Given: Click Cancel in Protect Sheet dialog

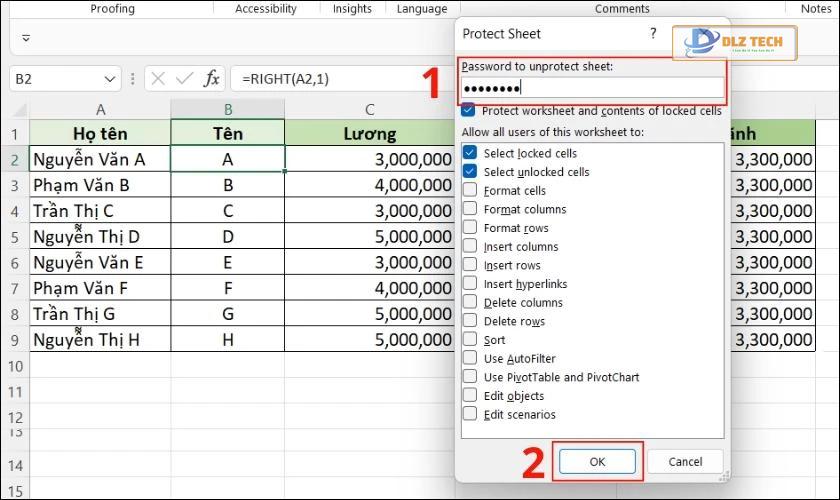Looking at the screenshot, I should coord(685,461).
